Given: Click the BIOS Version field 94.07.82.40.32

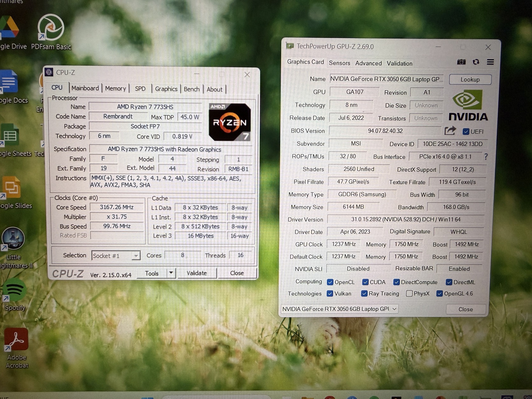Looking at the screenshot, I should point(385,131).
